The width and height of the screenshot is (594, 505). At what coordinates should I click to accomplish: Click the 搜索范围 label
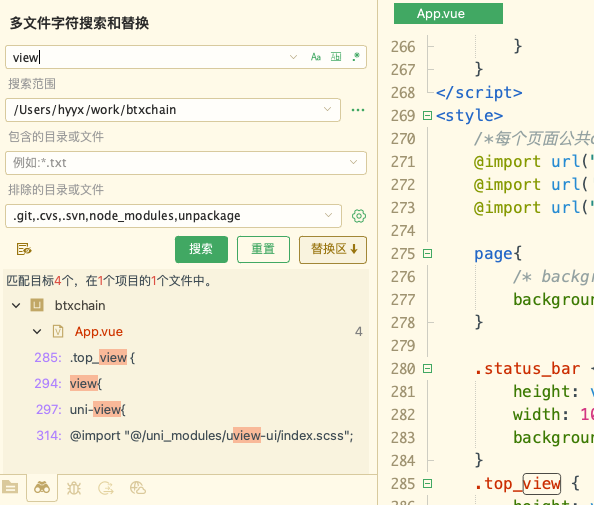coord(32,84)
